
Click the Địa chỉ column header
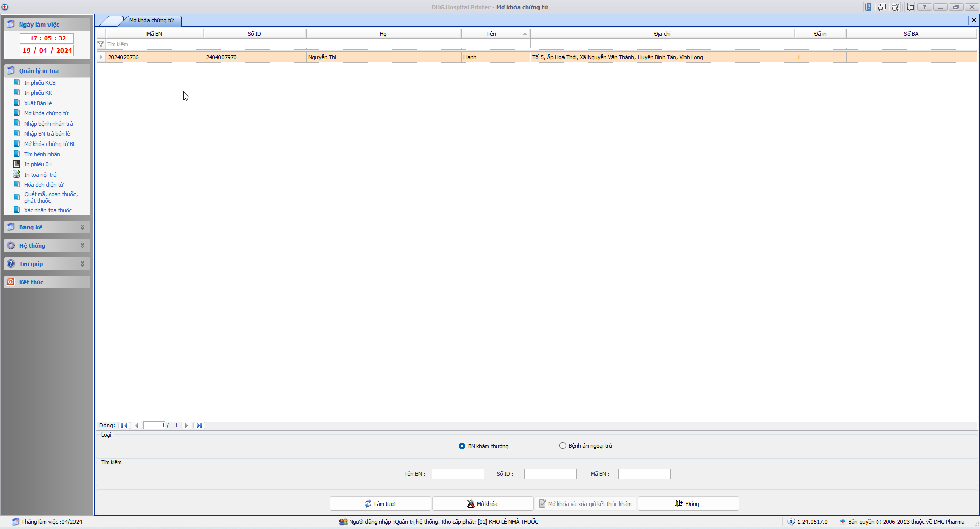[x=662, y=34]
